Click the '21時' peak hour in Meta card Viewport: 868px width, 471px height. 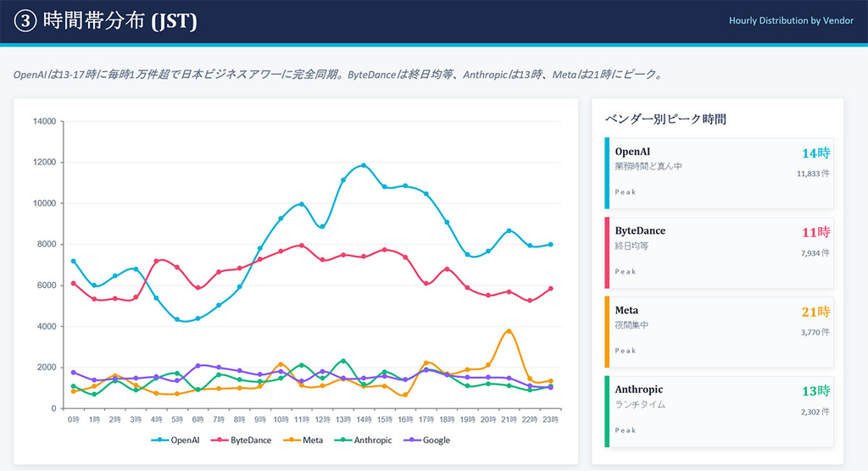click(816, 312)
